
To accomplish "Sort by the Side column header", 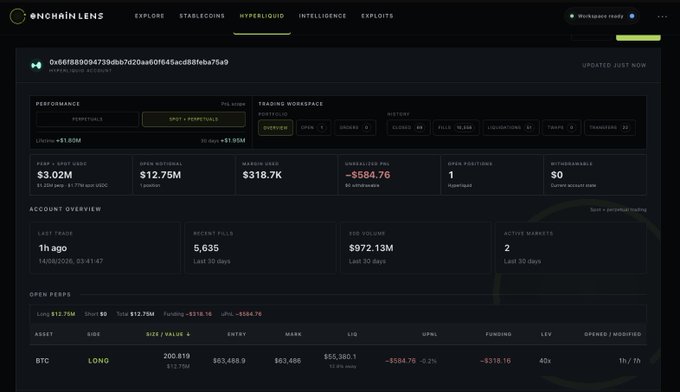I will [94, 334].
